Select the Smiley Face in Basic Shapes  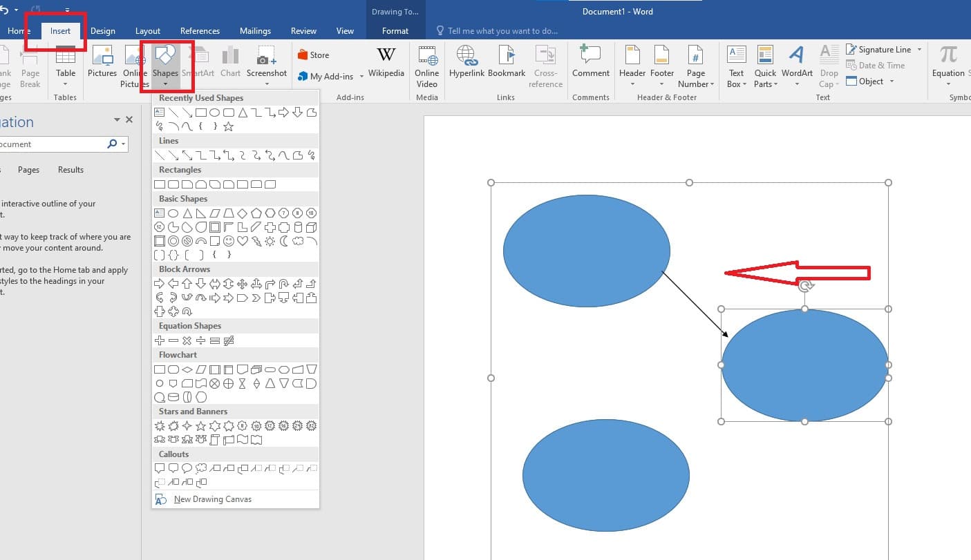[228, 241]
